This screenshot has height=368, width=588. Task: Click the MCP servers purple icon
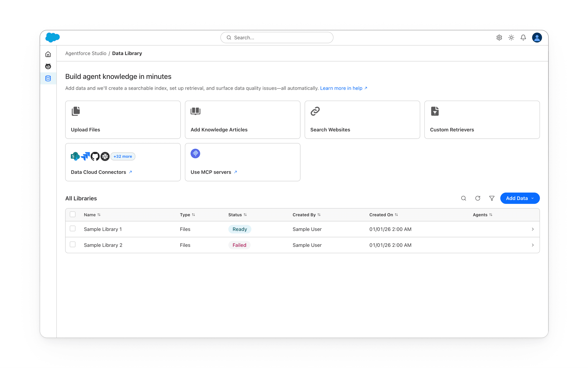tap(195, 154)
